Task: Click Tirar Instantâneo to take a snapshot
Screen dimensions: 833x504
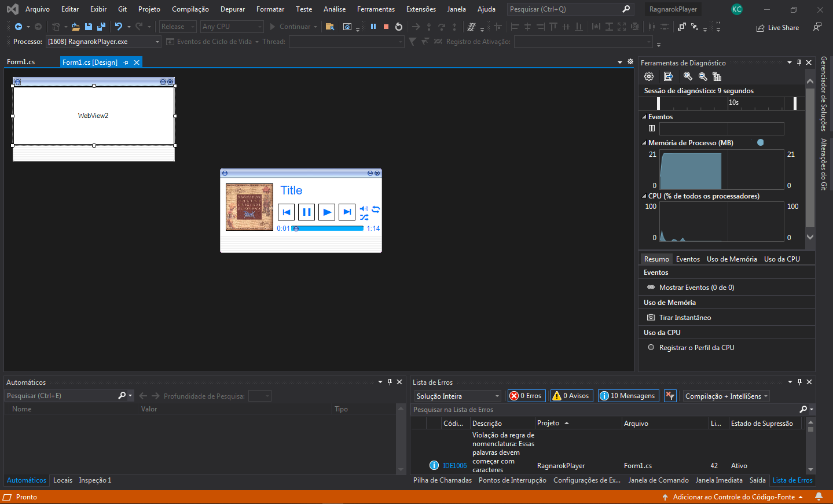Action: coord(685,318)
